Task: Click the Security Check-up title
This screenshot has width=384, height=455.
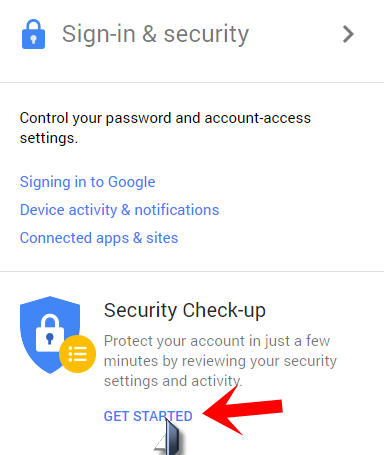Action: click(x=185, y=310)
